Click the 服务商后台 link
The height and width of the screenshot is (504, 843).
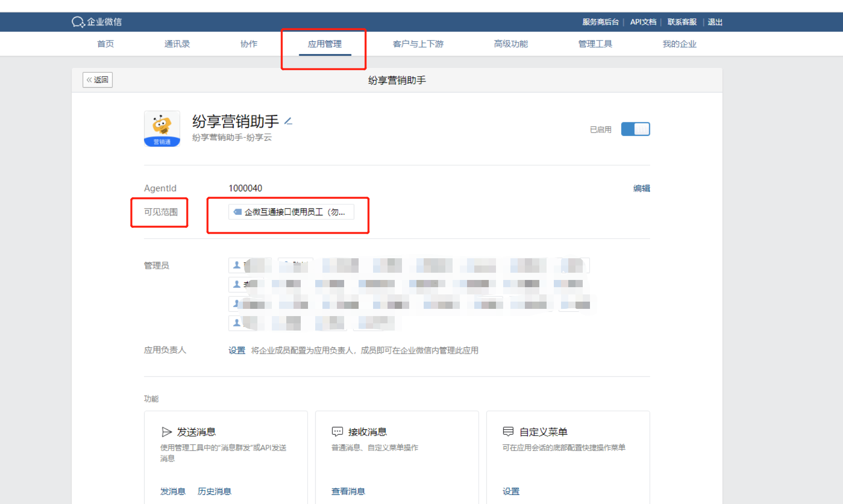pos(600,22)
